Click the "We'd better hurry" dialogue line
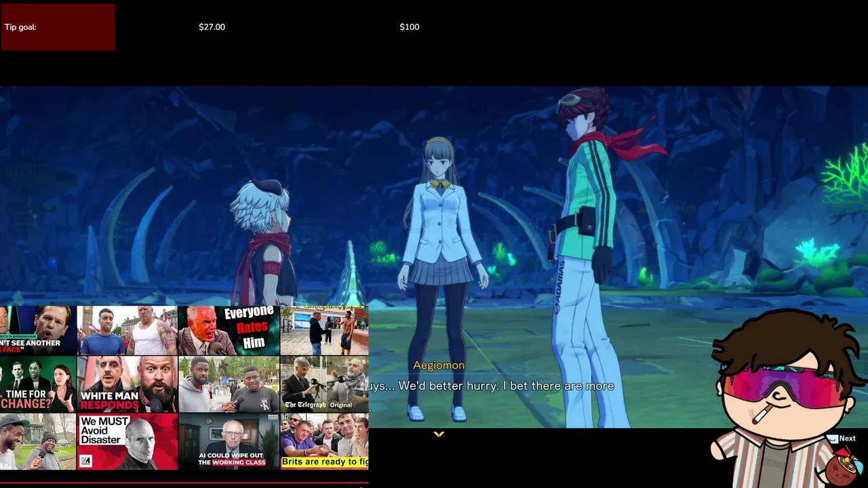The height and width of the screenshot is (488, 868). tap(492, 386)
